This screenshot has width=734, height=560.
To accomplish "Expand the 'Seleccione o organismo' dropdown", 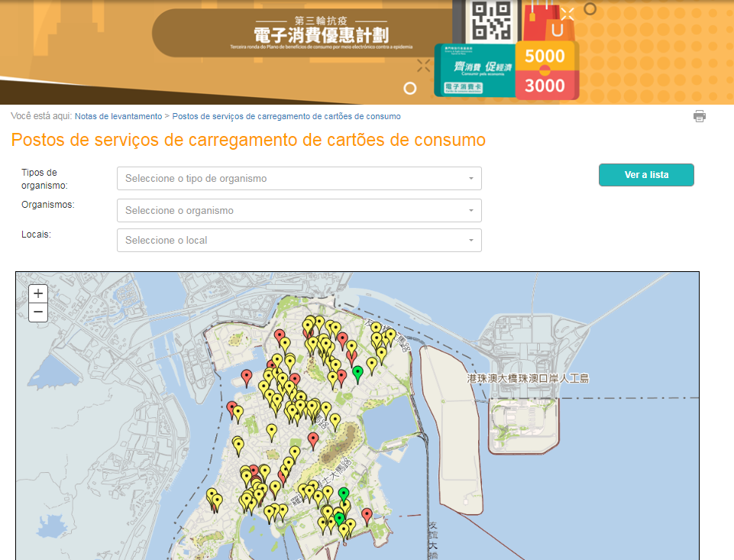I will pyautogui.click(x=299, y=210).
